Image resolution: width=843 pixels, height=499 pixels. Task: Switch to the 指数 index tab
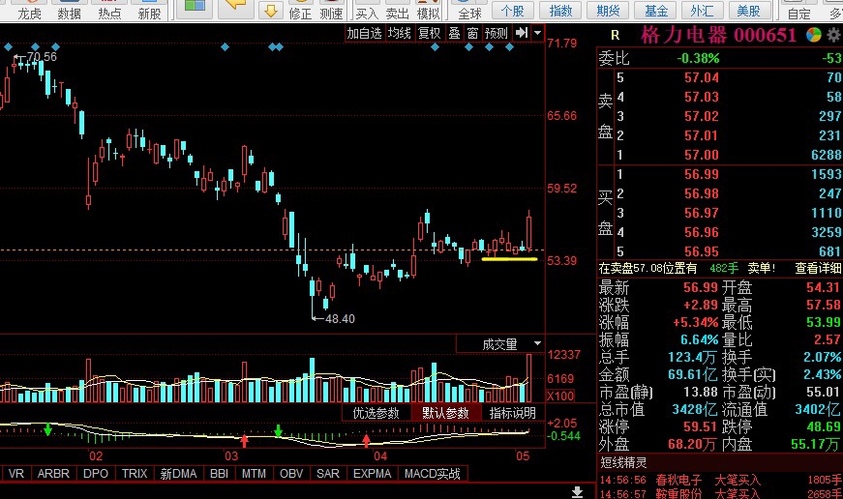click(x=561, y=11)
